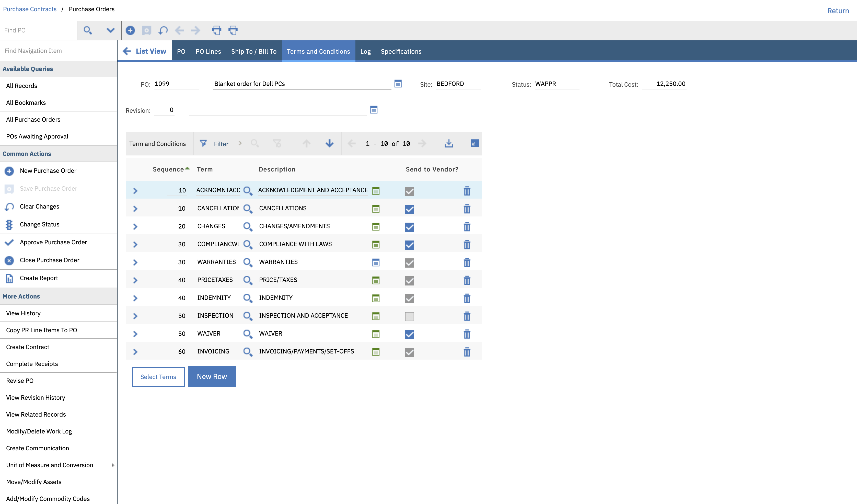Expand the COMPLIANCE WITH LAWS row details
Screen dimensions: 857x504
coord(135,245)
